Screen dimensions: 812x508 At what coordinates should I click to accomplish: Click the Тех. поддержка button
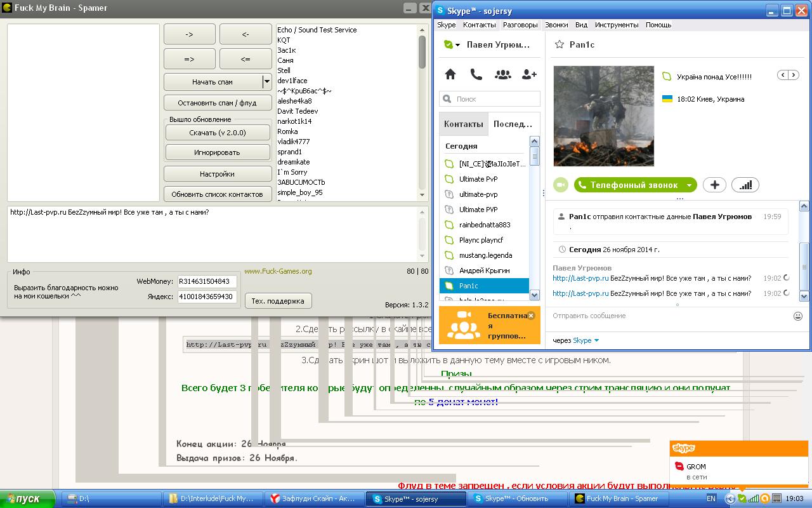[x=278, y=301]
